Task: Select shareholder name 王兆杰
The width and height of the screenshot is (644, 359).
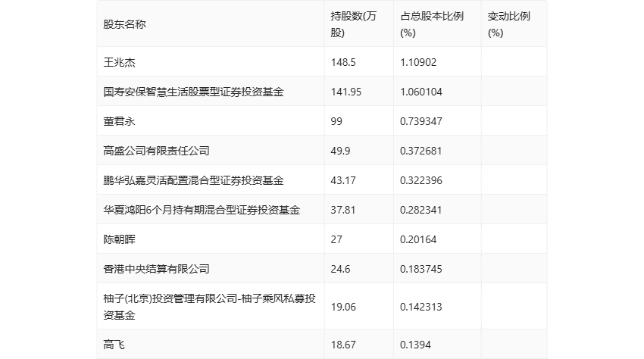Action: [119, 62]
